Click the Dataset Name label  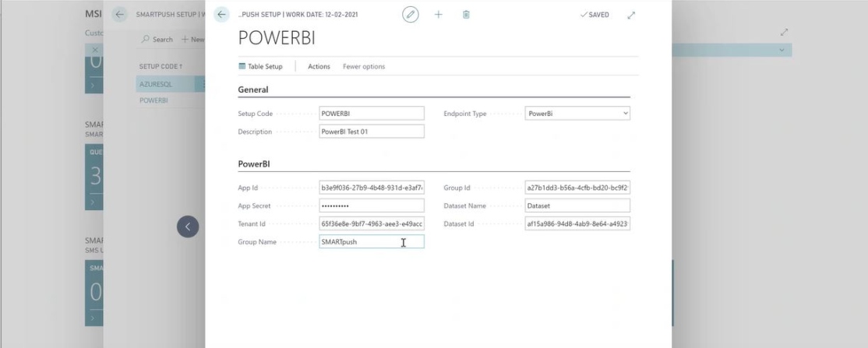464,206
